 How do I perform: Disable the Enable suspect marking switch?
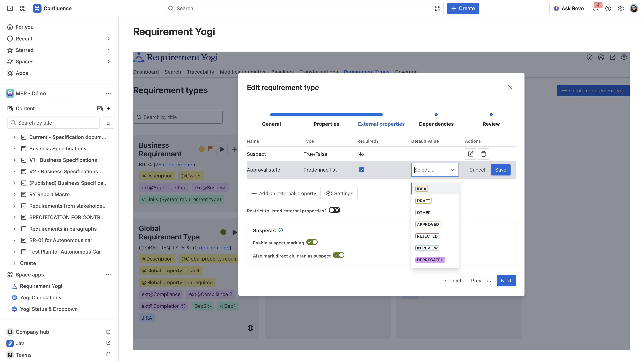coord(312,242)
